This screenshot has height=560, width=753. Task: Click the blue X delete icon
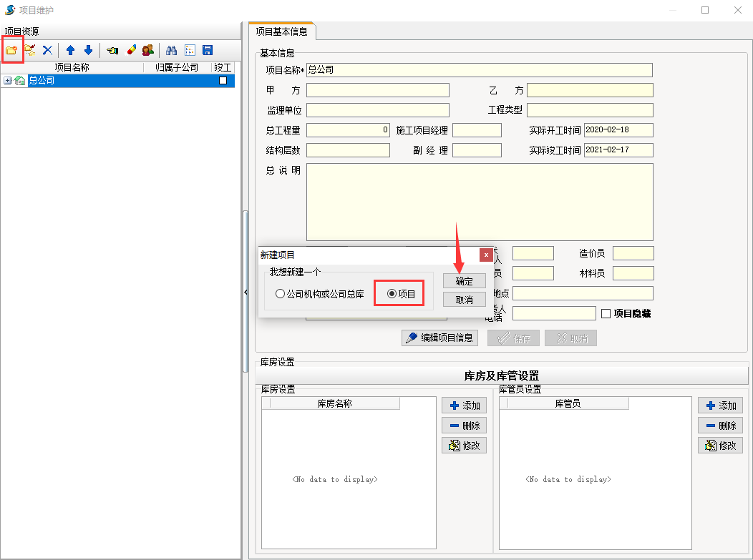(47, 50)
